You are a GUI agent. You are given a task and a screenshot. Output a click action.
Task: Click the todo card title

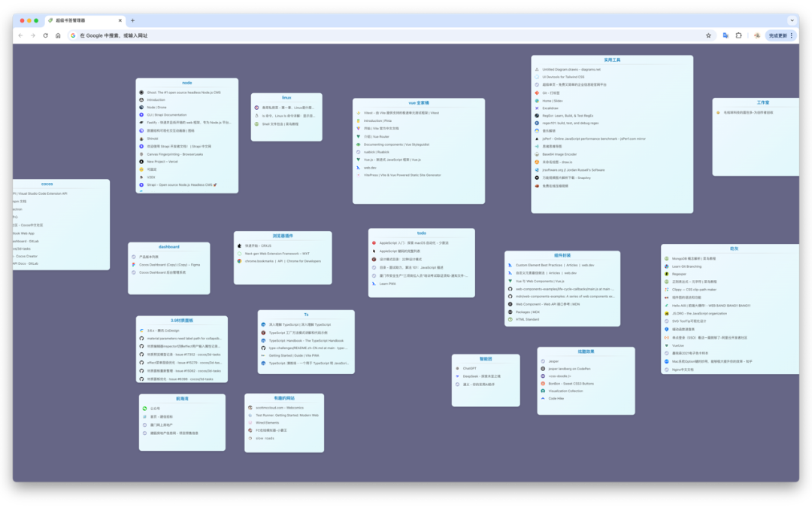pos(422,233)
